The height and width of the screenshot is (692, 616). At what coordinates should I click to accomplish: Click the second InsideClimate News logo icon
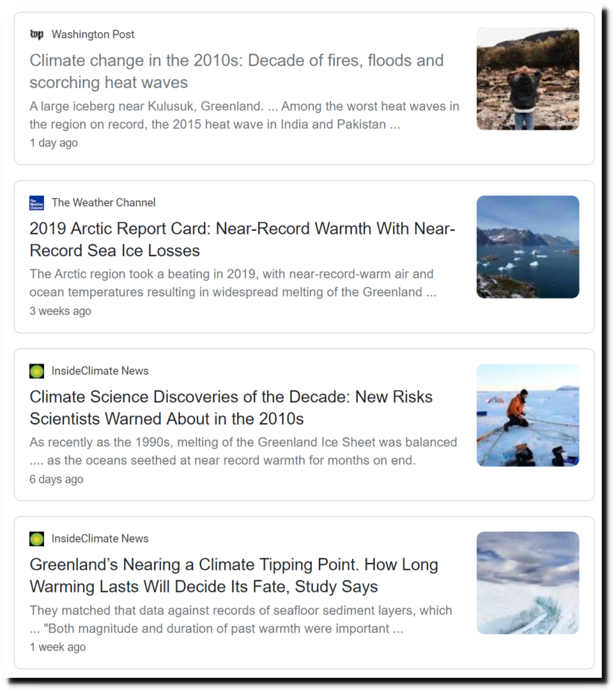tap(36, 539)
